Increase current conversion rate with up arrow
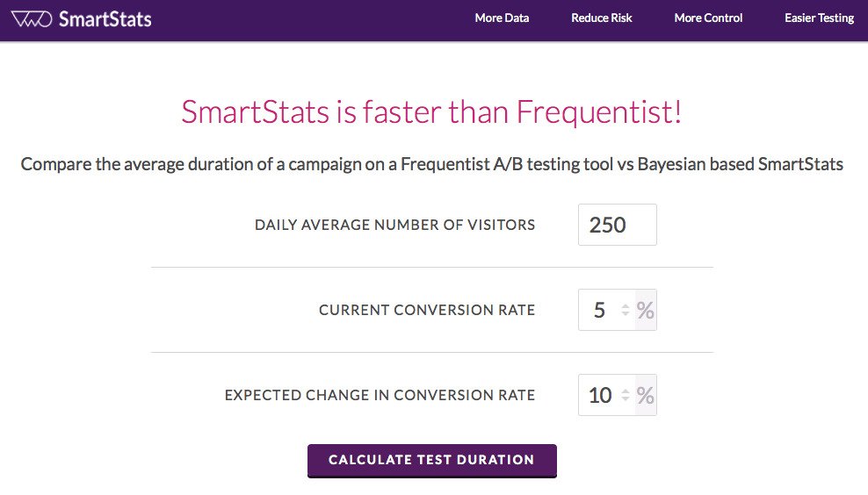868x495 pixels. point(625,305)
